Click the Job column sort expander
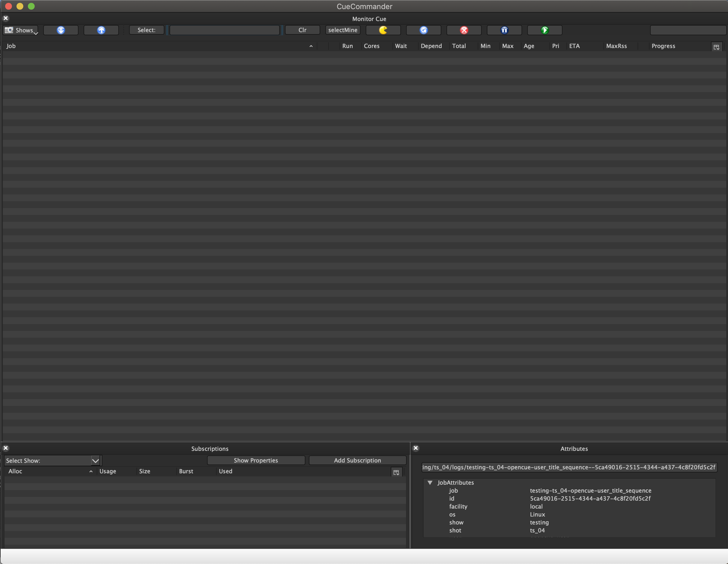728x564 pixels. coord(311,46)
